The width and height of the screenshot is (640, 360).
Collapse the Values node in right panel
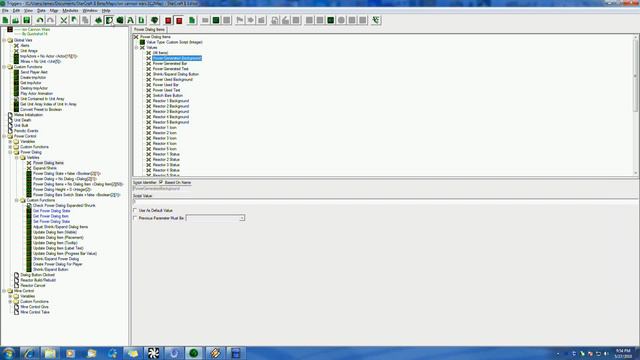coord(137,47)
